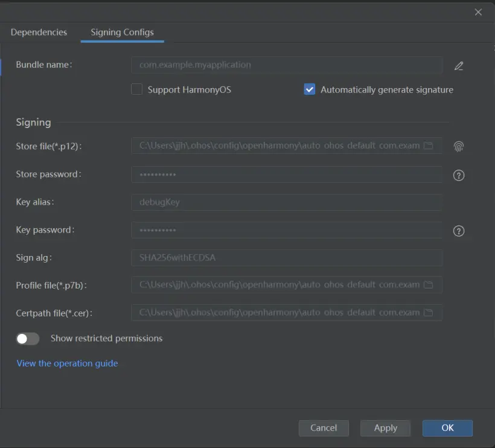Switch to the Dependencies tab
495x448 pixels.
click(39, 32)
